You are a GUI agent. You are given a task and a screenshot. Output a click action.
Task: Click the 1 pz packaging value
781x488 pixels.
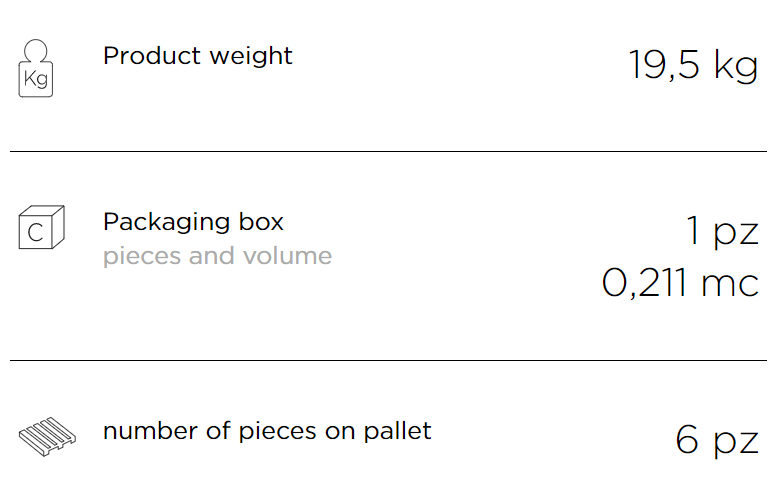coord(722,231)
